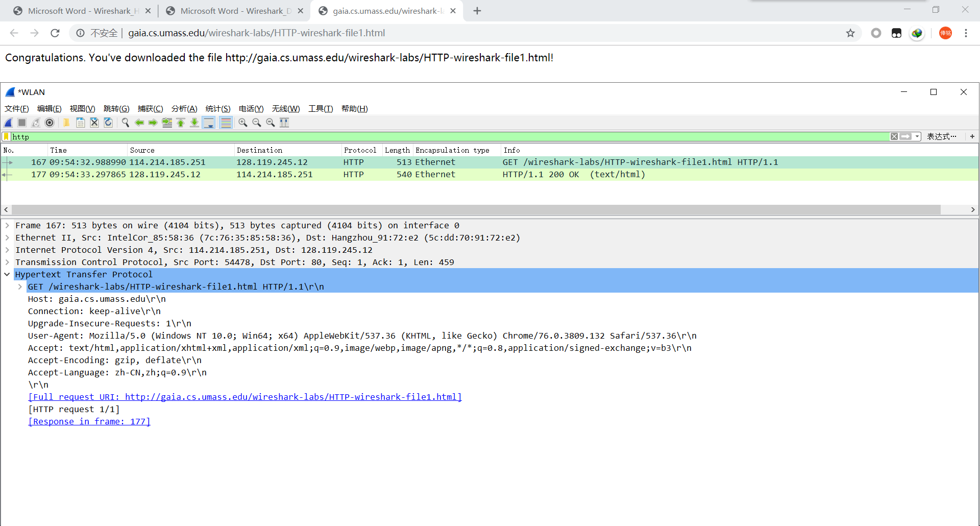Follow the Response in frame: 177 link

pos(89,421)
